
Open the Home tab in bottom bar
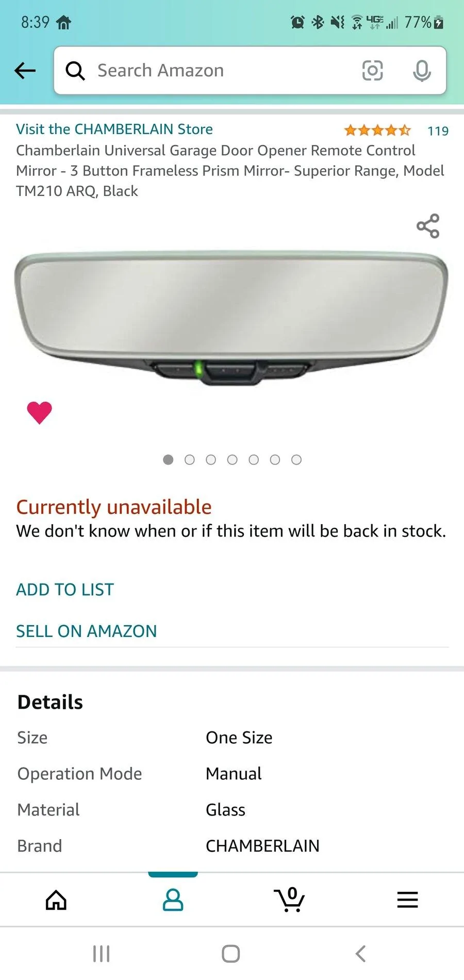coord(56,900)
